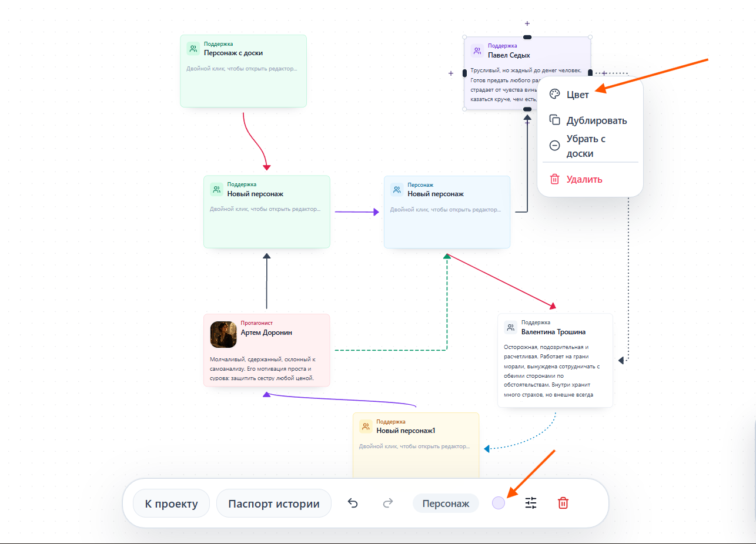This screenshot has height=544, width=756.
Task: Click the undo arrow in bottom toolbar
Action: (x=353, y=503)
